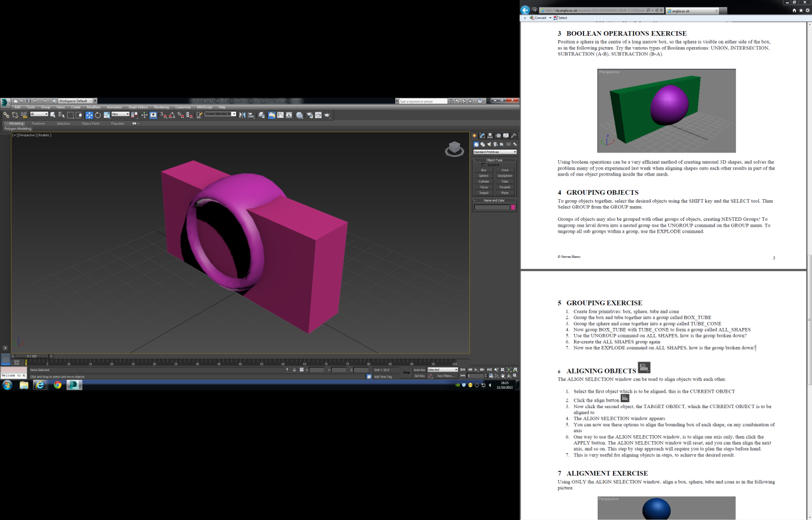
Task: Open the View reference coordinate system dropdown
Action: tap(121, 115)
